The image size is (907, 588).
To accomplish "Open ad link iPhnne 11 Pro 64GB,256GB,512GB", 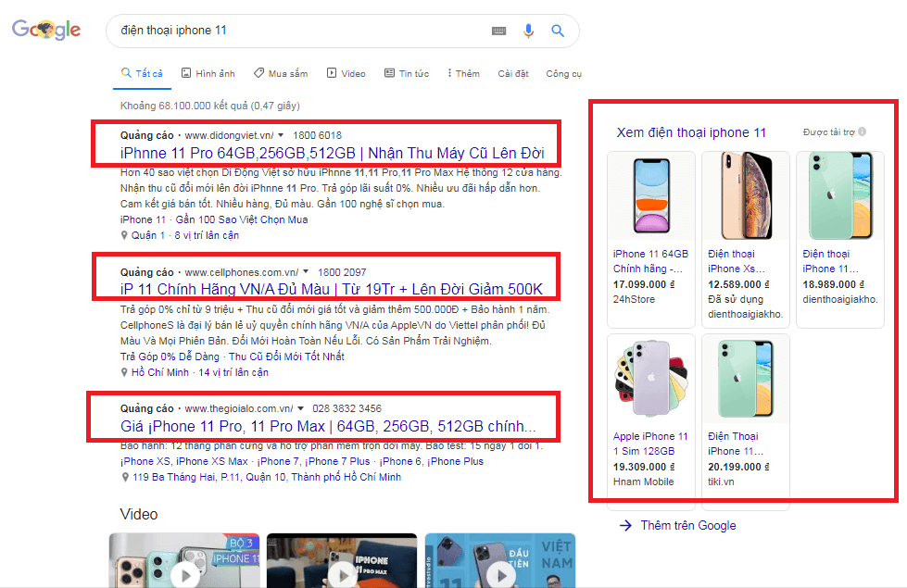I will [332, 153].
